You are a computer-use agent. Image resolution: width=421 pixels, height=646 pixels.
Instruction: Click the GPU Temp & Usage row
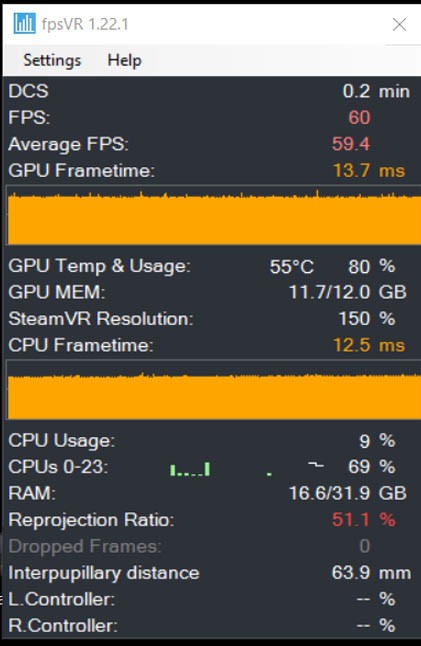pyautogui.click(x=210, y=266)
